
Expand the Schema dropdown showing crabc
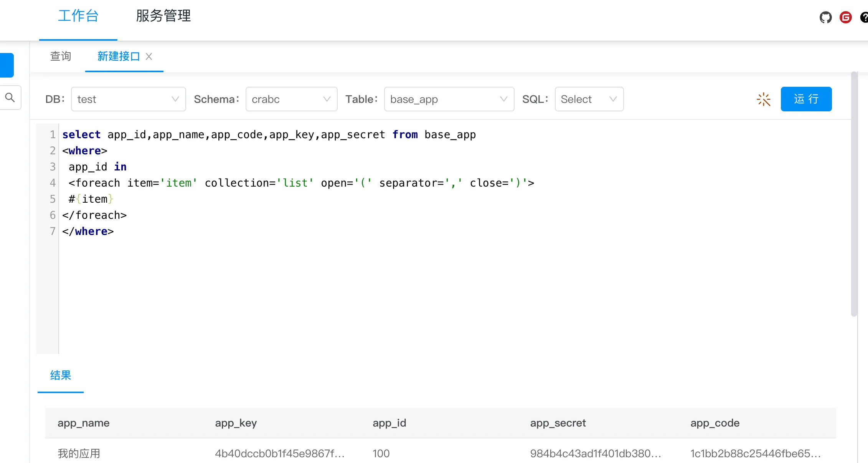pyautogui.click(x=291, y=99)
